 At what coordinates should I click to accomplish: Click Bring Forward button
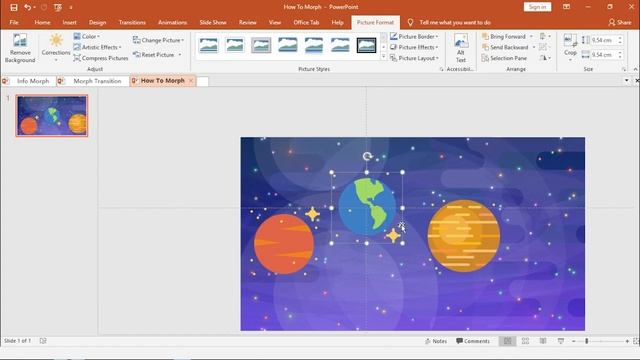coord(504,36)
